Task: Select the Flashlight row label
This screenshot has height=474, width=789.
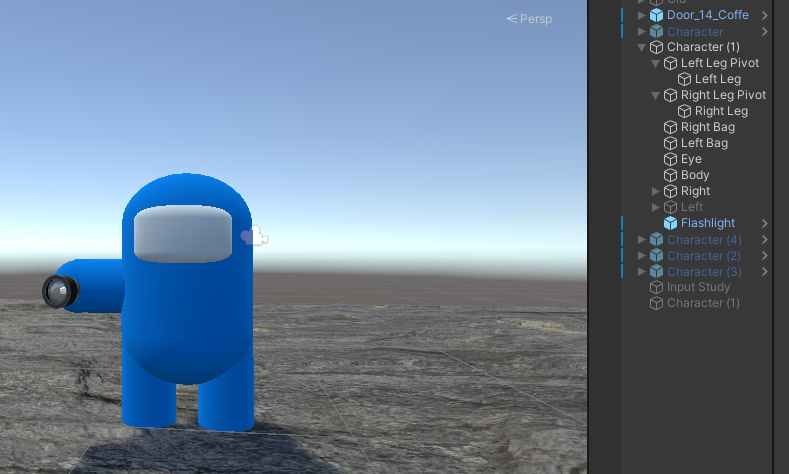Action: (707, 223)
